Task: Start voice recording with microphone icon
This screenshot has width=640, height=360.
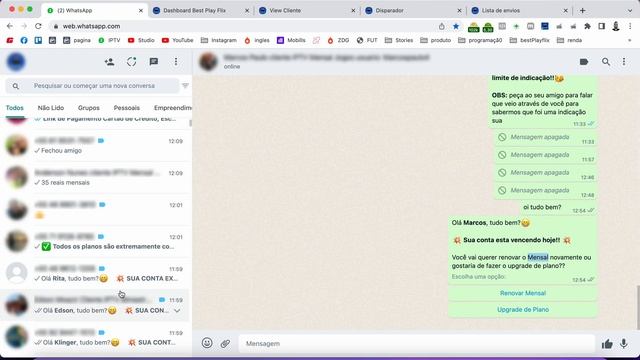Action: pyautogui.click(x=624, y=343)
